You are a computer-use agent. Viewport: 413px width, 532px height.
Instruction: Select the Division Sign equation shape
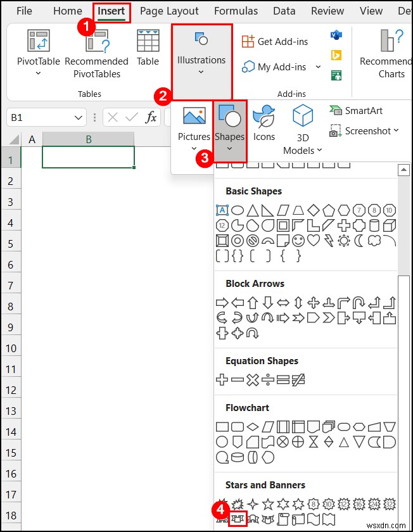click(268, 379)
